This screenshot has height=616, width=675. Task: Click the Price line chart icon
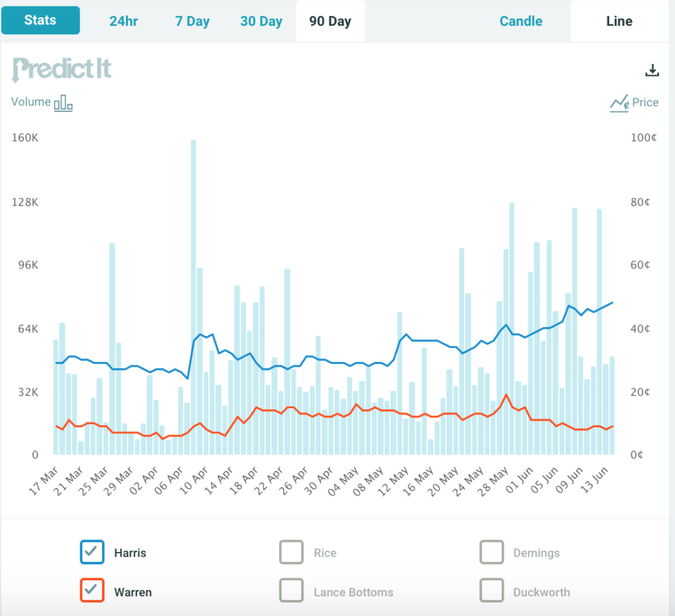(618, 103)
